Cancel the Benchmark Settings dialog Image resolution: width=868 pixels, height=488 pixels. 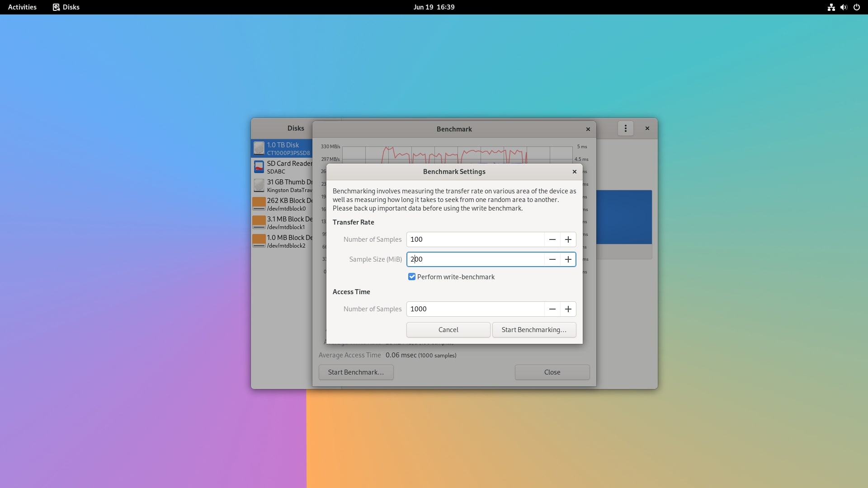(448, 330)
